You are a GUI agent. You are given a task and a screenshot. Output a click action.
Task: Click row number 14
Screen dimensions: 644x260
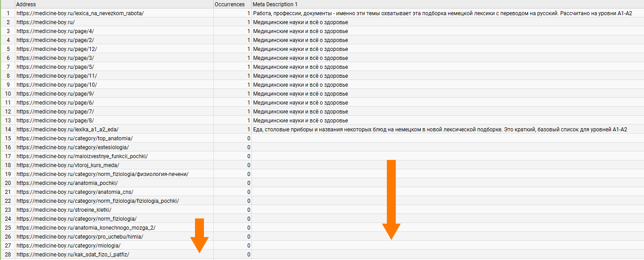[8, 130]
